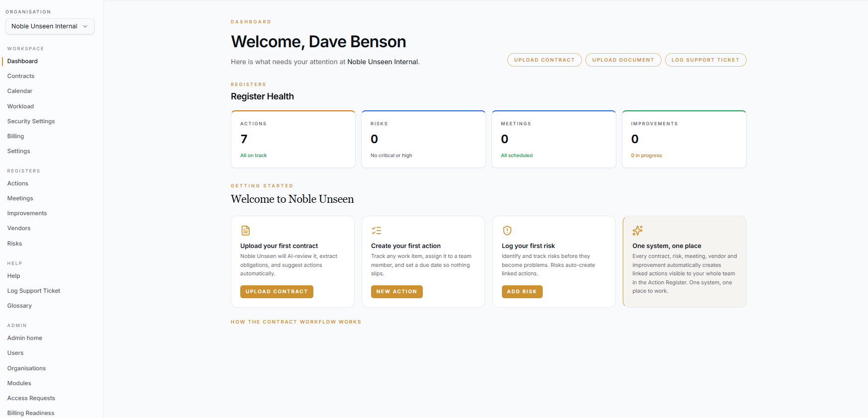Open Billing Readiness in admin
Viewport: 868px width, 418px height.
tap(31, 413)
